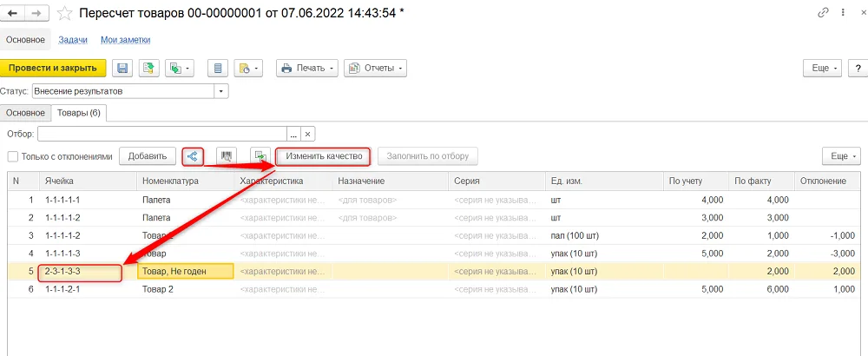Switch to the lower Основное tab
Screen dimensions: 868x356
(x=25, y=112)
